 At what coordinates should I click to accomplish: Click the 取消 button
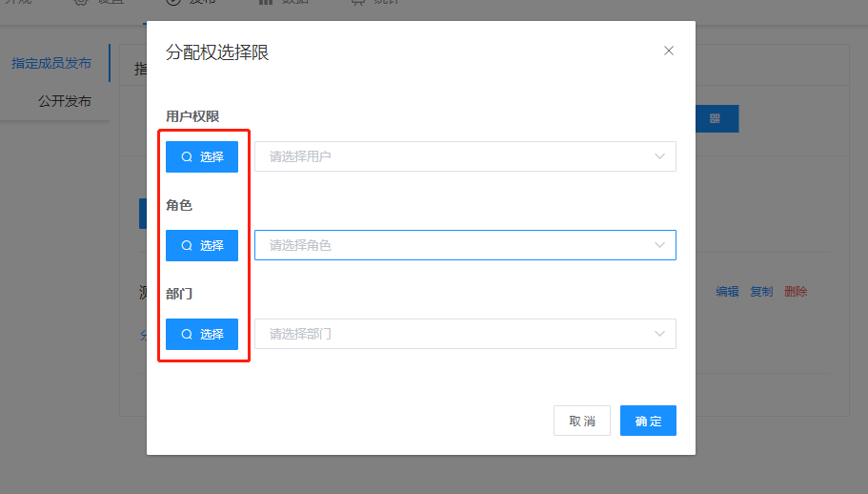click(582, 421)
